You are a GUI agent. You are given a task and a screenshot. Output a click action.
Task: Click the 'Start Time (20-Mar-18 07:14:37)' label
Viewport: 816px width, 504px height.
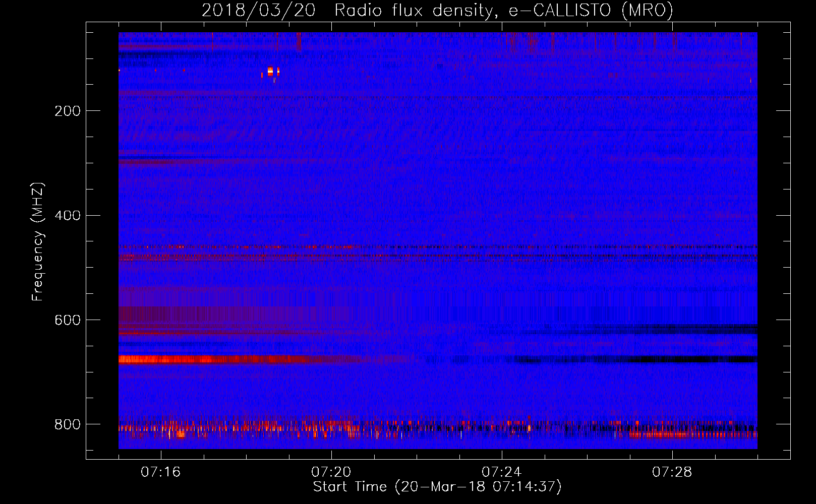[437, 487]
